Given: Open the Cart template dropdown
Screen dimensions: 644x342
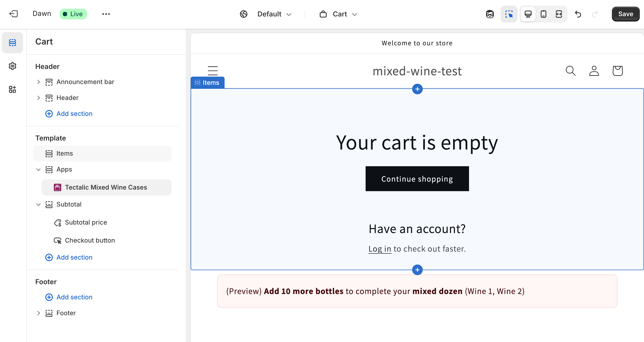Looking at the screenshot, I should tap(339, 14).
